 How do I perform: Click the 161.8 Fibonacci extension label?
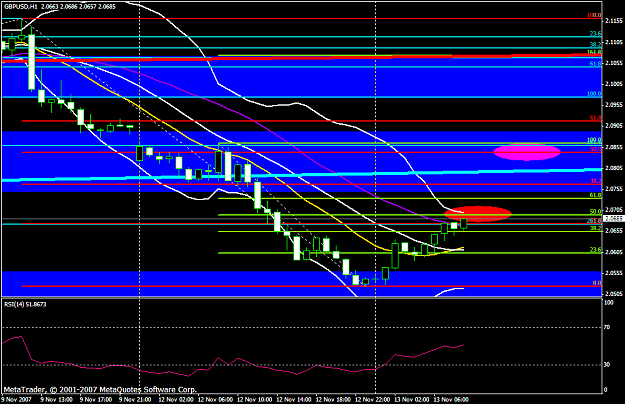click(594, 52)
